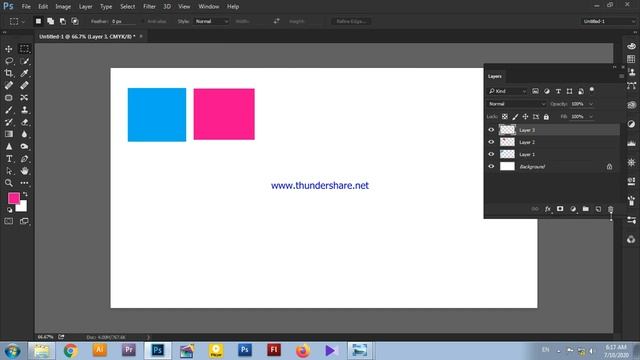Select the Hand tool
This screenshot has height=360, width=640.
click(24, 171)
